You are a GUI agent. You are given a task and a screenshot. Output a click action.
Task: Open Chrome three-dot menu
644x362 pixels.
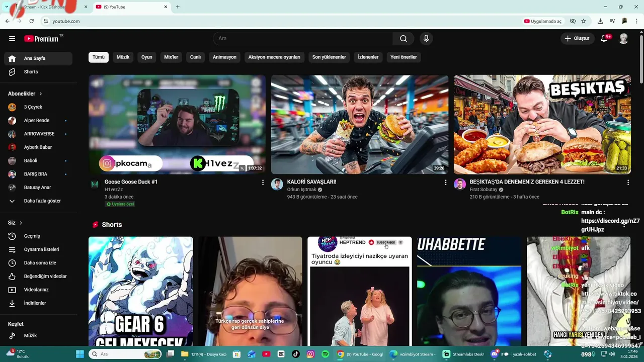point(637,21)
